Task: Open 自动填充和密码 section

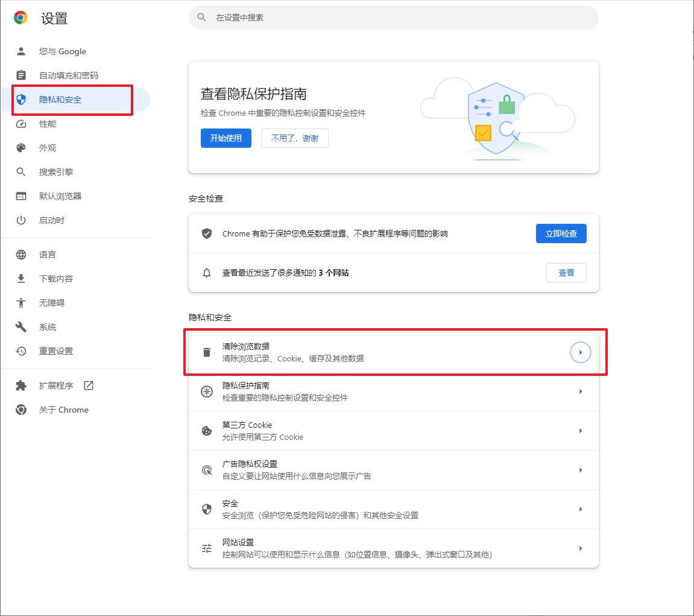Action: pyautogui.click(x=75, y=75)
